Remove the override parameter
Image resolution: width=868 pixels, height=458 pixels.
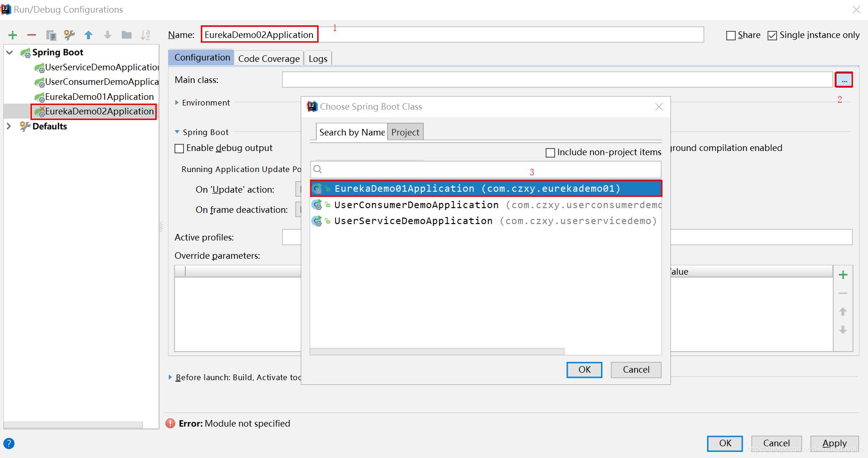point(843,293)
